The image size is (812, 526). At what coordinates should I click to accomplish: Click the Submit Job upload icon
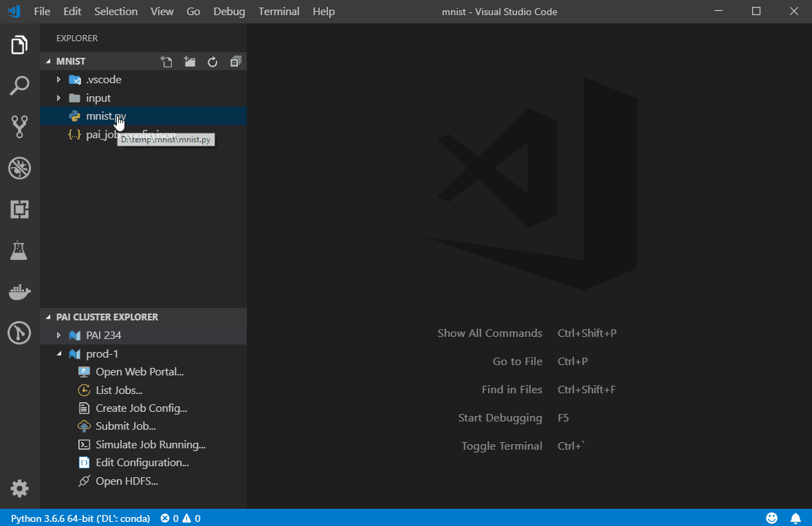(84, 426)
